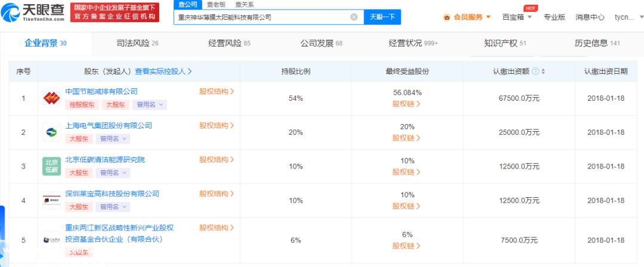Click the 天眼一下 search button

(x=382, y=17)
